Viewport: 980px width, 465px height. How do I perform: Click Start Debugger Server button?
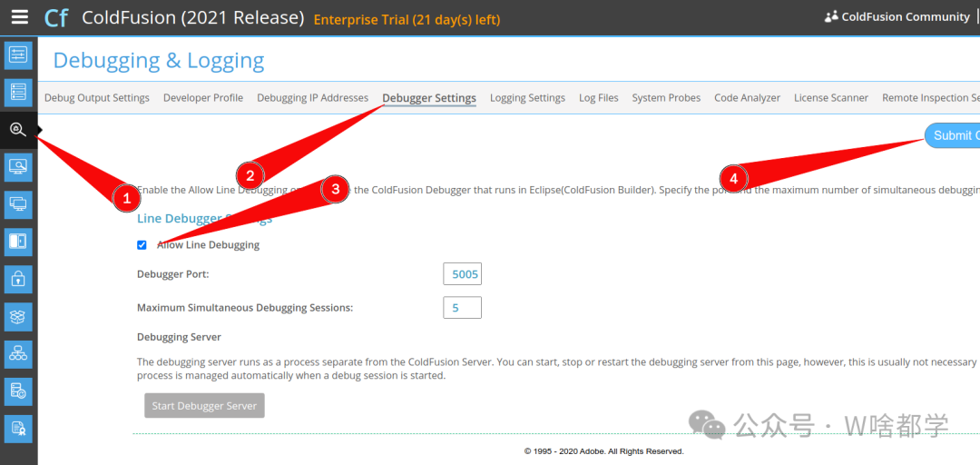pyautogui.click(x=204, y=406)
